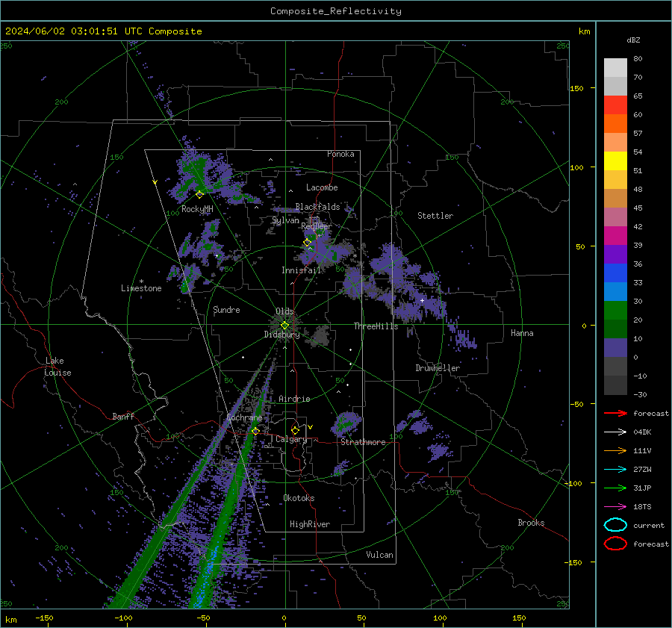Click the HighRiver label
This screenshot has width=672, height=628.
coord(310,524)
